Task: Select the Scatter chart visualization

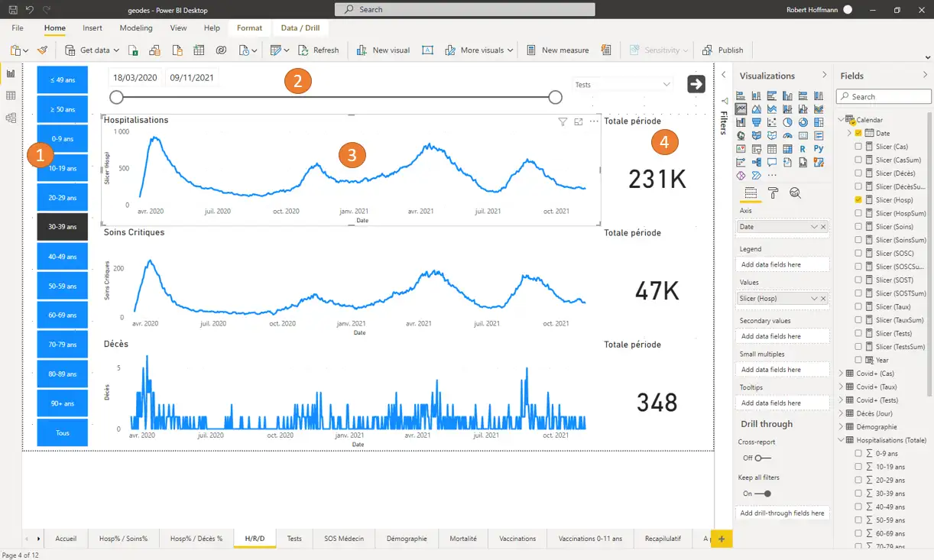Action: [x=772, y=122]
